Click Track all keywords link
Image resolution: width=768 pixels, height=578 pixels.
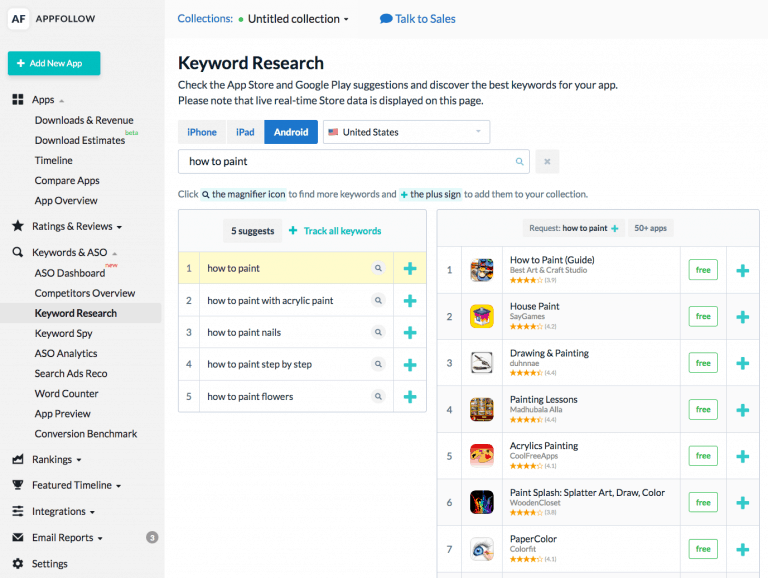[x=335, y=231]
